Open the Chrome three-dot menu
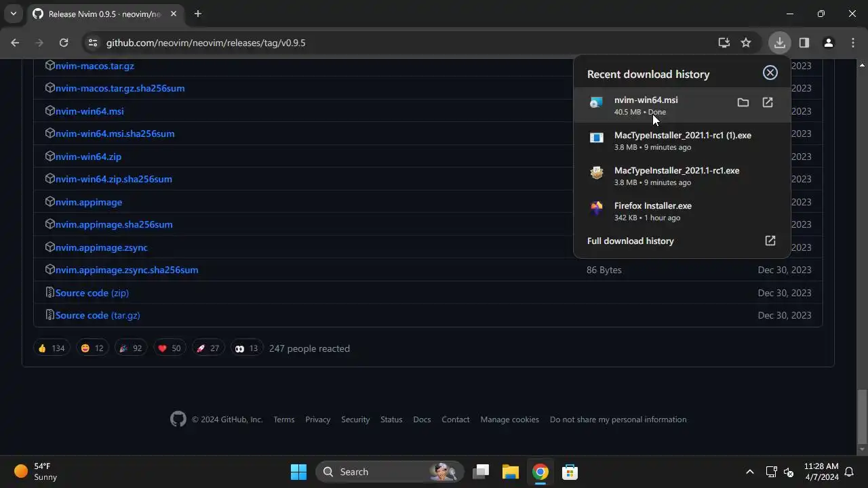 point(853,43)
